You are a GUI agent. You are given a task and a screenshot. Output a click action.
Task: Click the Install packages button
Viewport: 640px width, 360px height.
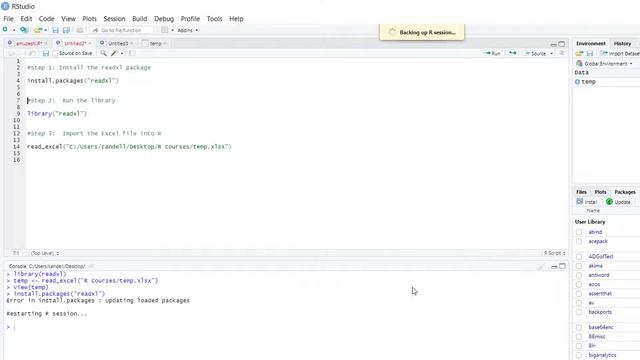587,202
